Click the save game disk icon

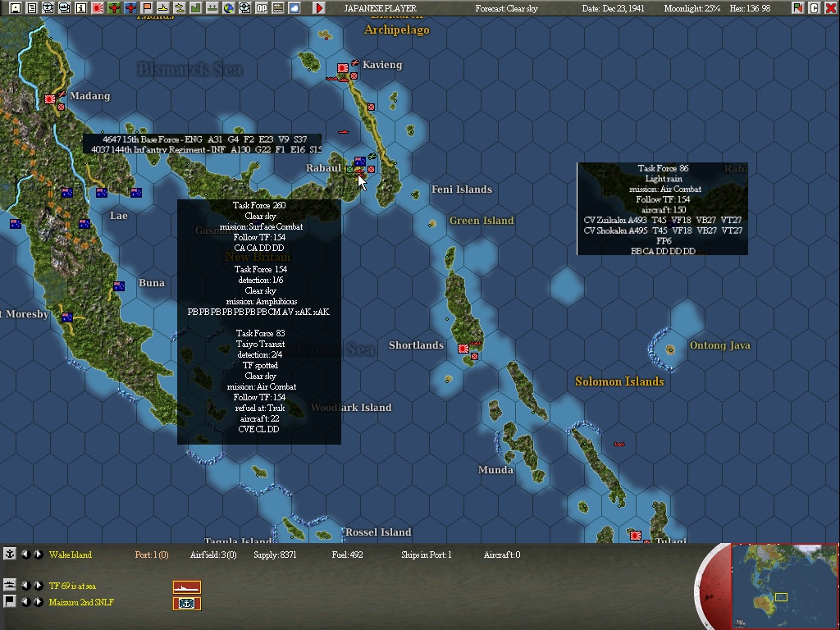tap(15, 8)
